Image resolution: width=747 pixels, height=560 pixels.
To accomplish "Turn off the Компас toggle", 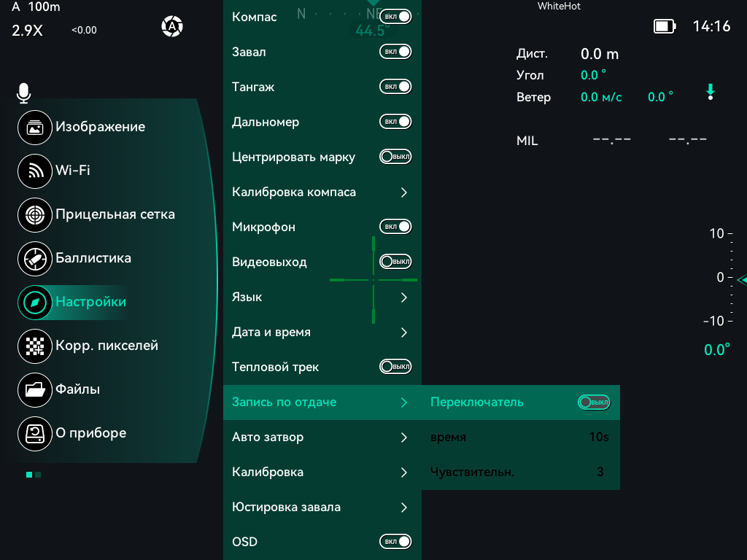I will tap(395, 17).
